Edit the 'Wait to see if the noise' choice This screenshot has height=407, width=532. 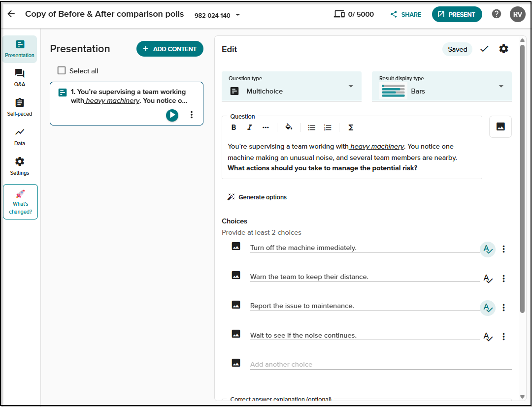coord(365,335)
